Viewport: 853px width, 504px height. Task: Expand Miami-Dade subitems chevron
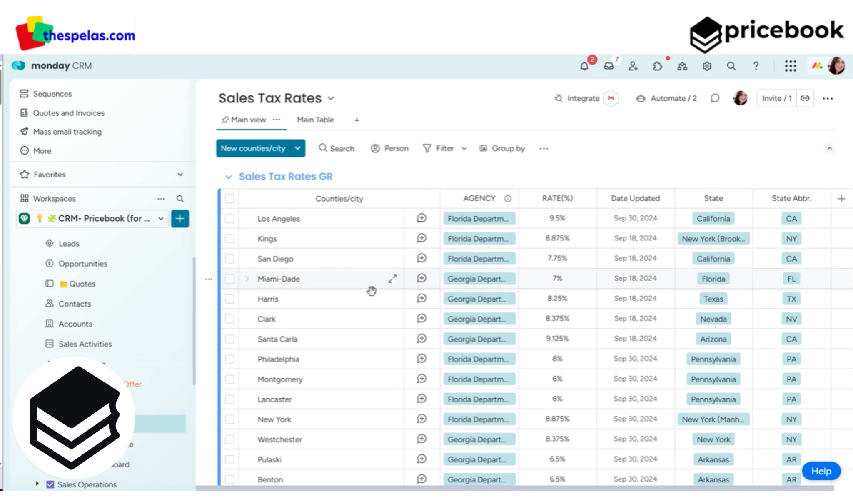point(247,279)
